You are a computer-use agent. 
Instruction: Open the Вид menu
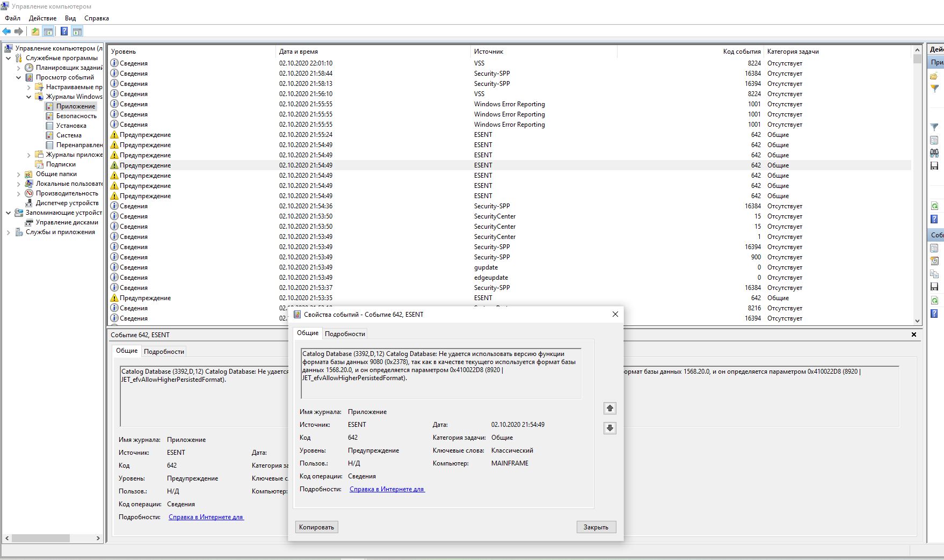[70, 18]
